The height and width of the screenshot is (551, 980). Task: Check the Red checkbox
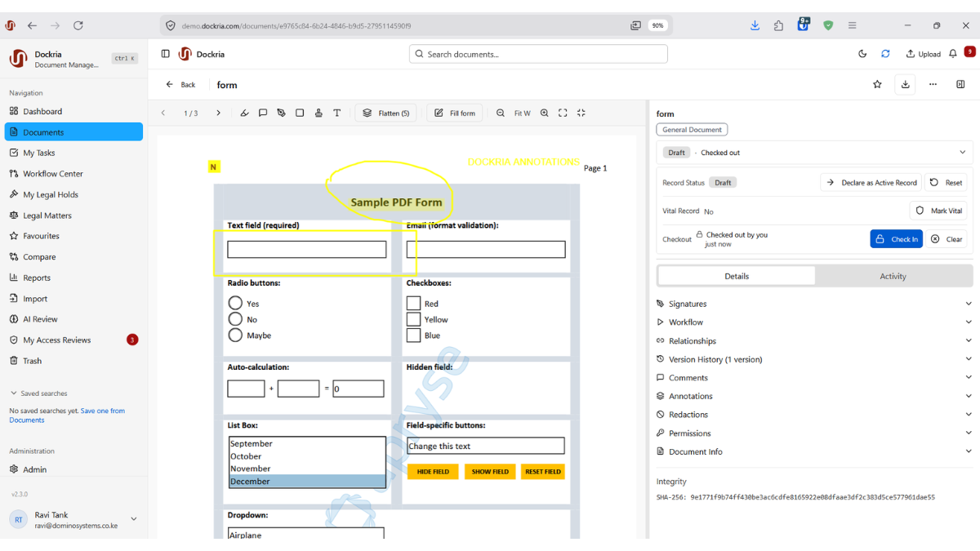point(413,303)
